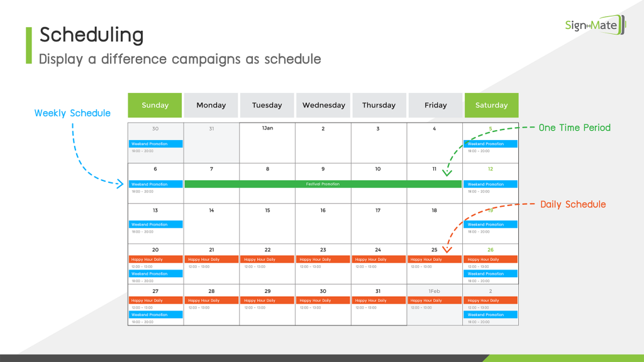Select the Saturday column header
The width and height of the screenshot is (644, 362).
pyautogui.click(x=492, y=105)
